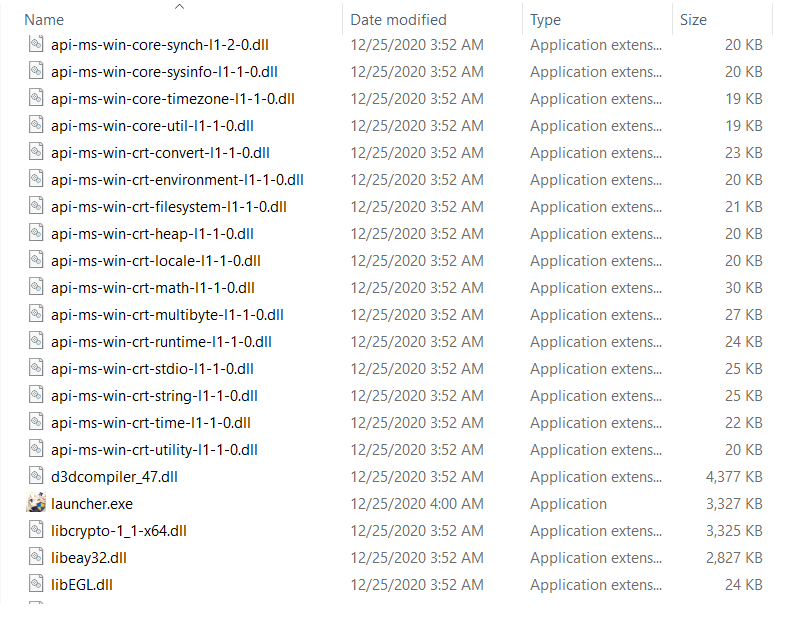The width and height of the screenshot is (805, 621).
Task: Click the libEGL.dll file icon
Action: 36,584
